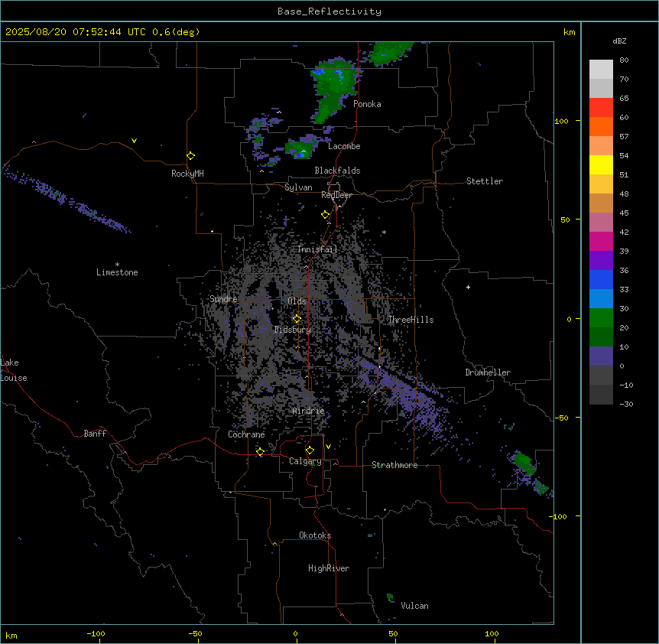659x644 pixels.
Task: Click the royal blue 36 dBZ legend swatch
Action: coord(601,279)
